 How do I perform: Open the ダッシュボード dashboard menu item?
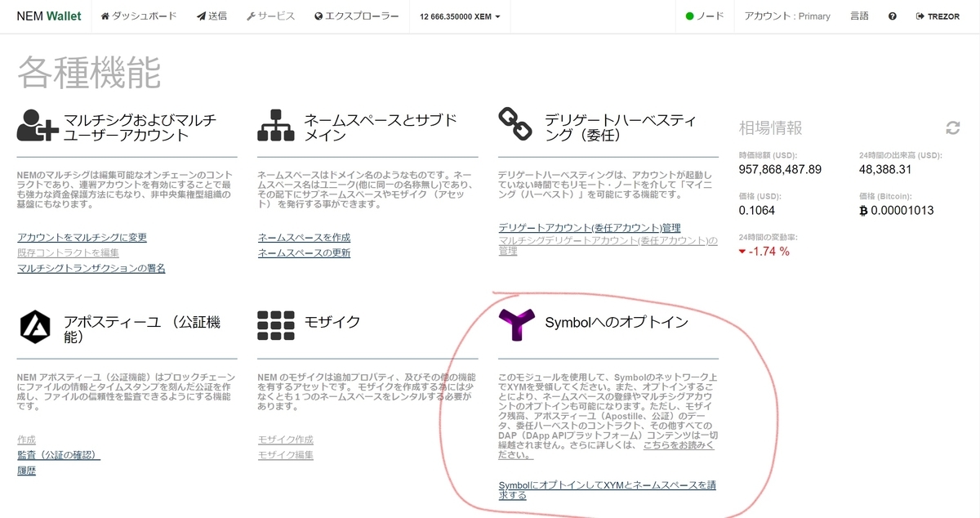pos(139,16)
